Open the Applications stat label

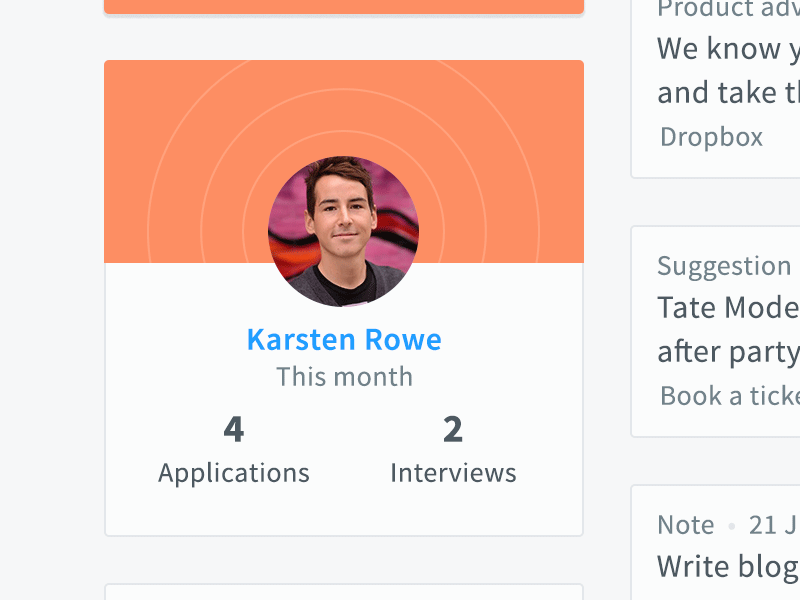[234, 473]
